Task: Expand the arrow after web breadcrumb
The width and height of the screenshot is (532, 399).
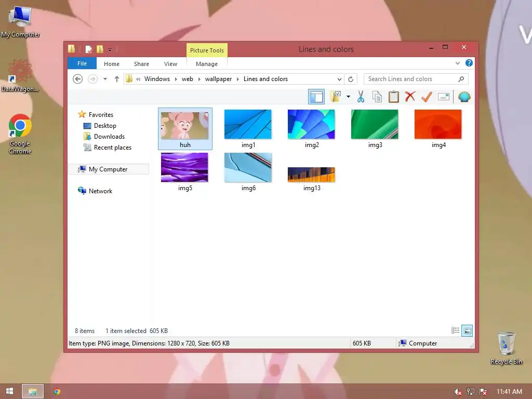Action: click(x=199, y=79)
